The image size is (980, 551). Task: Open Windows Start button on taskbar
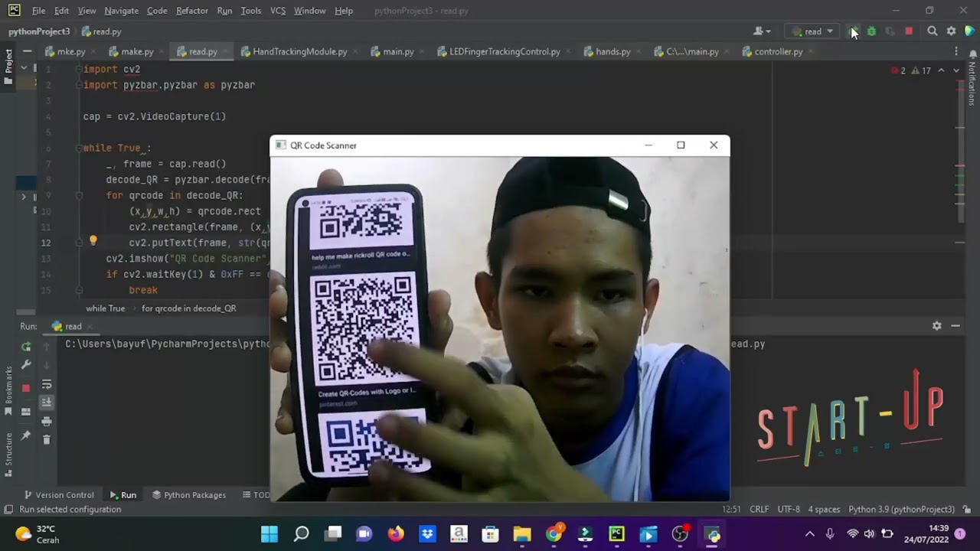click(x=269, y=533)
